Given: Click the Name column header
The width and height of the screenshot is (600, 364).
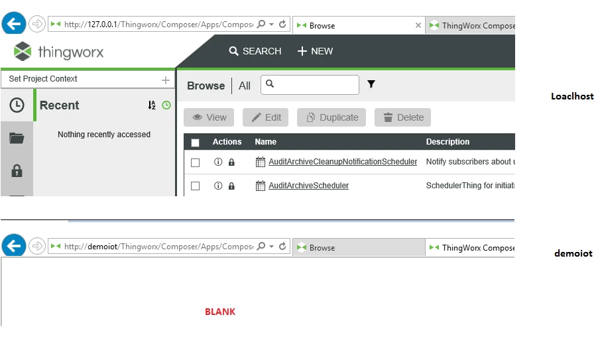Looking at the screenshot, I should pos(266,142).
